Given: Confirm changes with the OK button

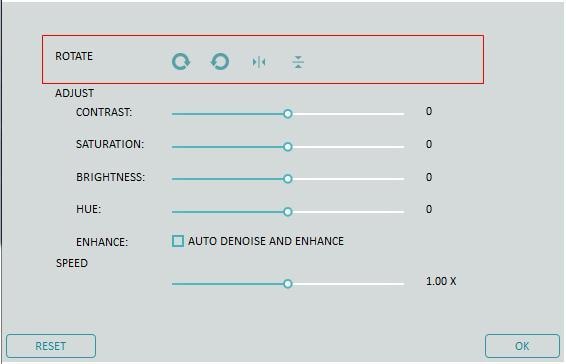Looking at the screenshot, I should pos(522,346).
